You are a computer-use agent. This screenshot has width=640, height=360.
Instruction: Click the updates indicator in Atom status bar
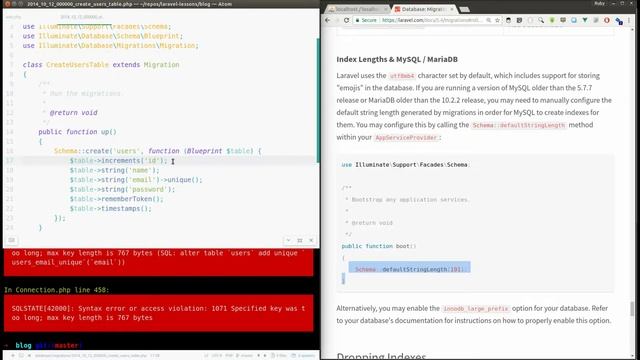(x=303, y=356)
